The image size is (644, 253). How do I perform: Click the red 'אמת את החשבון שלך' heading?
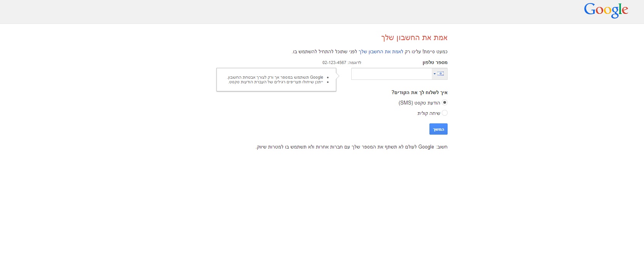pos(414,38)
